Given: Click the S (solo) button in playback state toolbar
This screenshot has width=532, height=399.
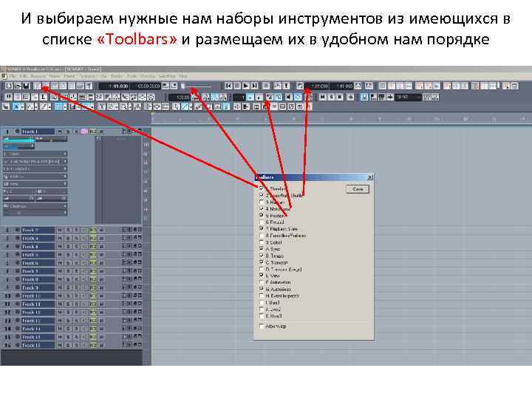Looking at the screenshot, I should 332,98.
